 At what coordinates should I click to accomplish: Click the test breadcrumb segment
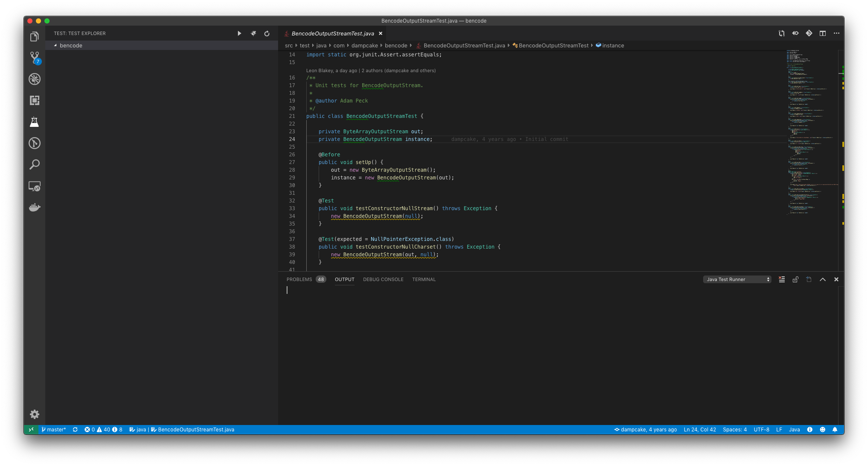click(x=305, y=46)
